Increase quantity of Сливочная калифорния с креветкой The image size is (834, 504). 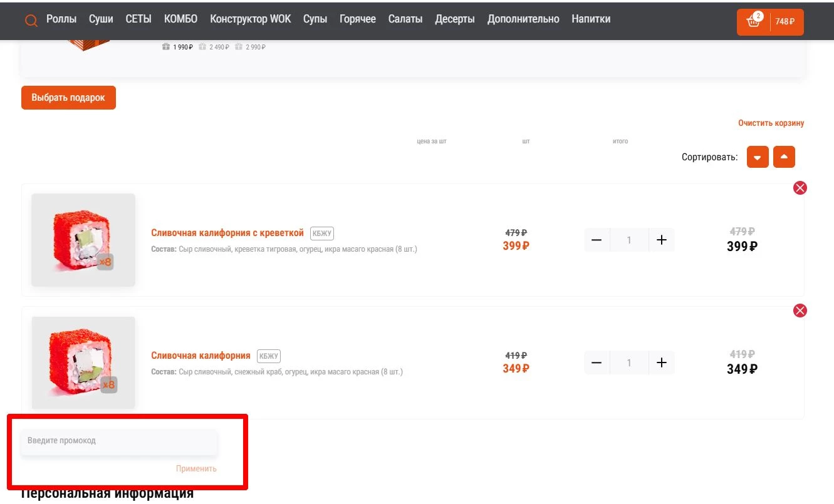(x=661, y=240)
